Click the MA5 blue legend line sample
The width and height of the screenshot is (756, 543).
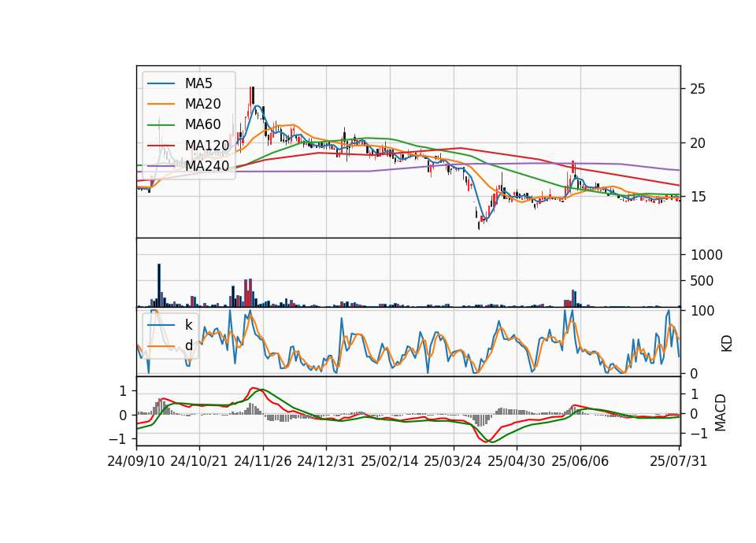pos(161,83)
